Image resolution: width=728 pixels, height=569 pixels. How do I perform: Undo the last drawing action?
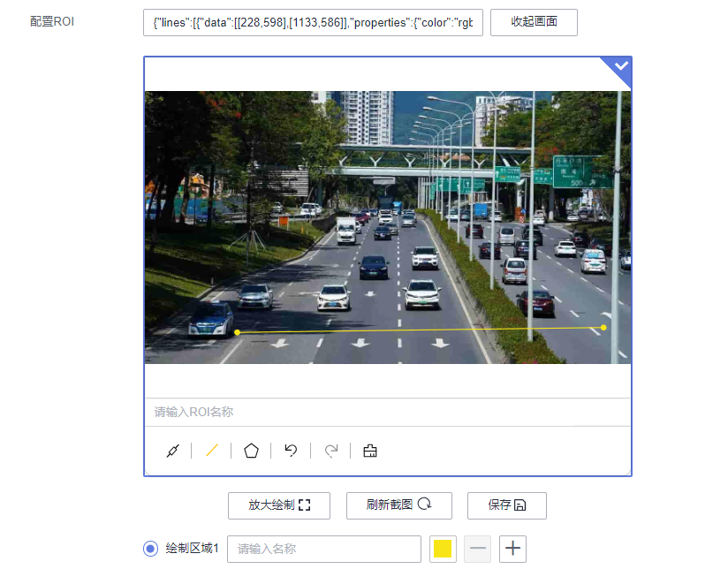pos(291,451)
